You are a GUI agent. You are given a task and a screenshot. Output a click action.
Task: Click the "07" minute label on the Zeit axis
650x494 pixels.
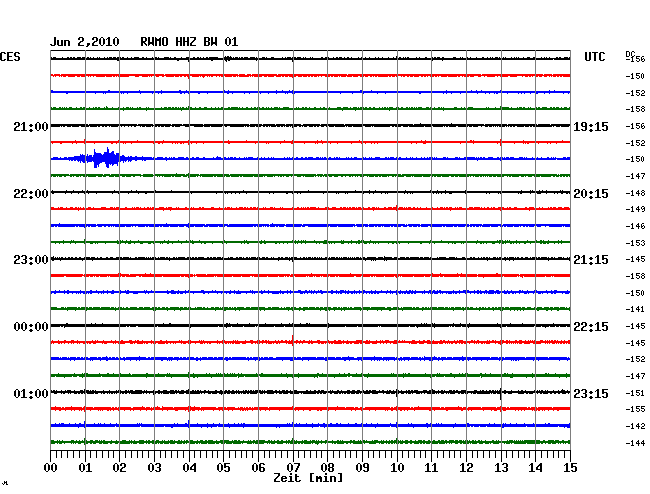click(293, 467)
